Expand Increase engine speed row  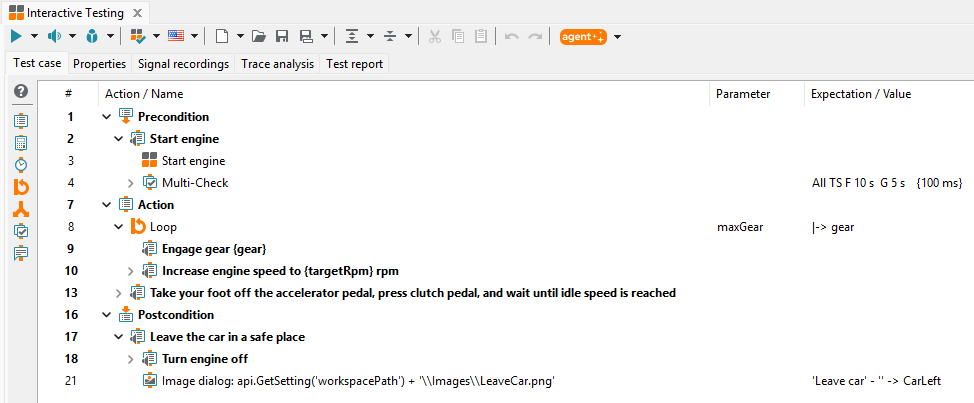click(130, 271)
